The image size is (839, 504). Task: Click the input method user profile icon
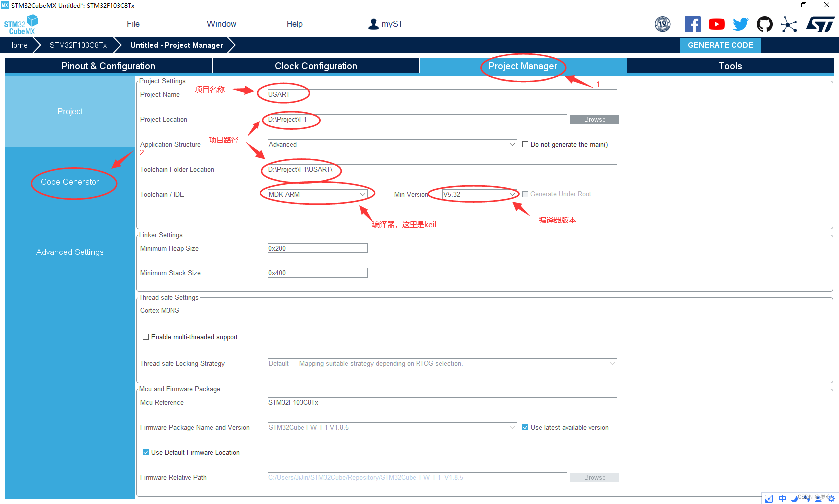[818, 498]
